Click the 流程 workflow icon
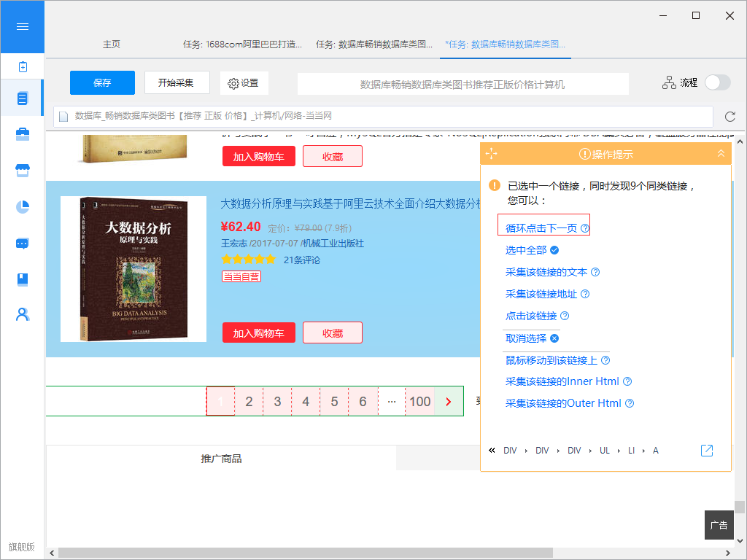This screenshot has width=747, height=560. point(669,82)
